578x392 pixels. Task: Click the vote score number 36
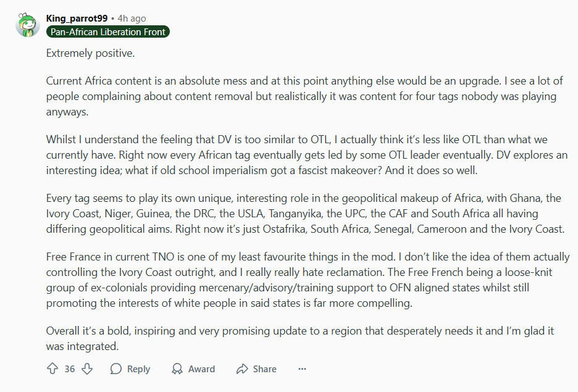(70, 369)
